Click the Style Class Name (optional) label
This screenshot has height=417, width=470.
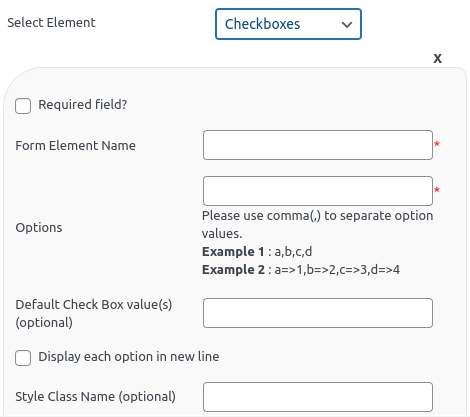pyautogui.click(x=95, y=397)
